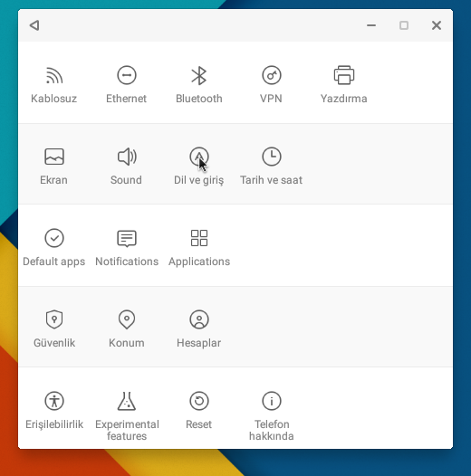Viewport: 471px width, 476px height.
Task: Open Dil ve giriş language settings
Action: (x=199, y=166)
